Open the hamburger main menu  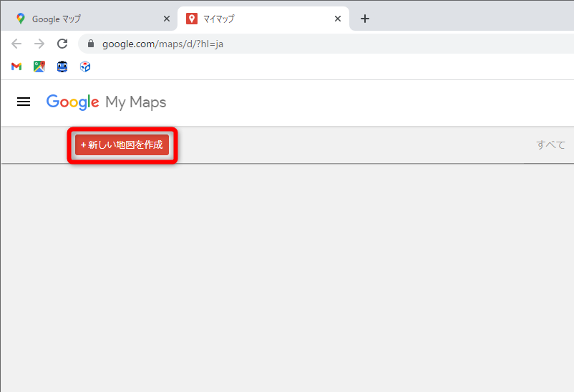[x=24, y=102]
